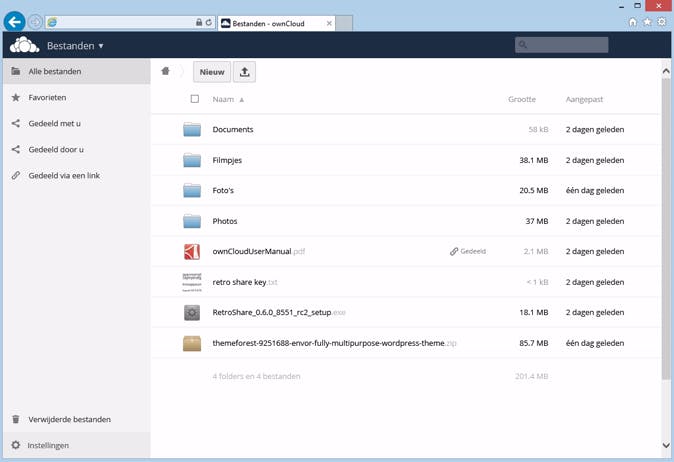Click the upload file button
Screen dimensions: 674x462
245,72
